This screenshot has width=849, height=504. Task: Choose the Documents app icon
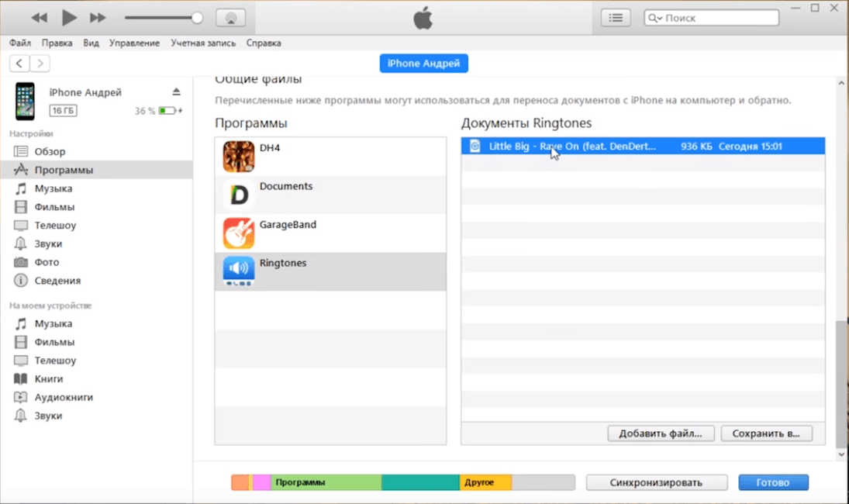[239, 195]
